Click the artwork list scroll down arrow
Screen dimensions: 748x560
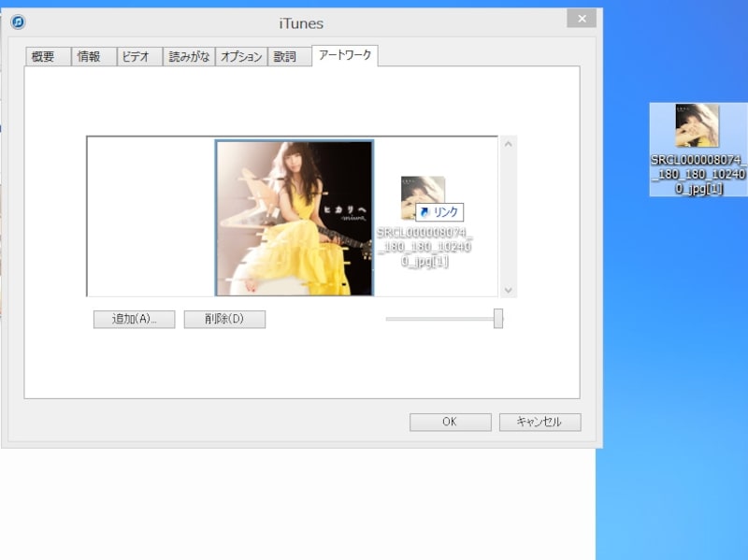click(509, 290)
